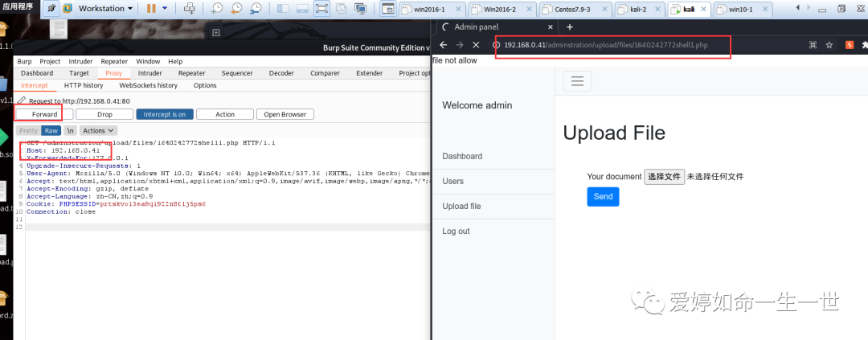The width and height of the screenshot is (868, 340).
Task: Open the proxy Options sub-tab
Action: coord(205,85)
